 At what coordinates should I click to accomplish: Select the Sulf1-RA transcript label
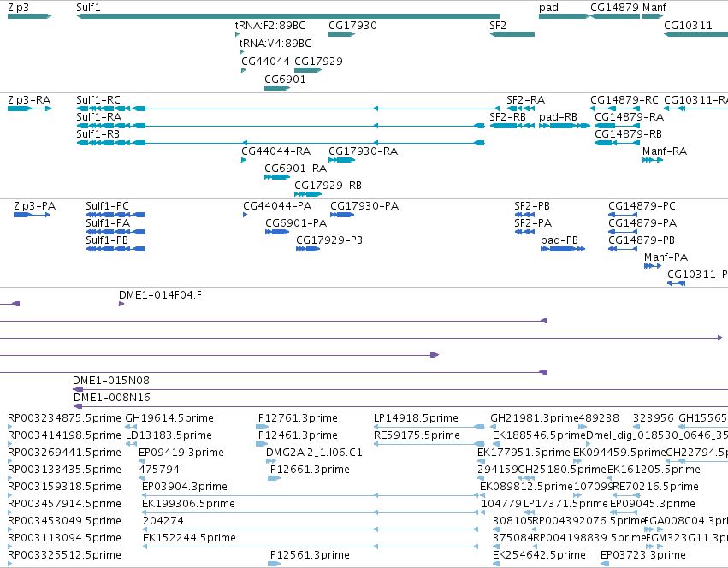(x=99, y=116)
